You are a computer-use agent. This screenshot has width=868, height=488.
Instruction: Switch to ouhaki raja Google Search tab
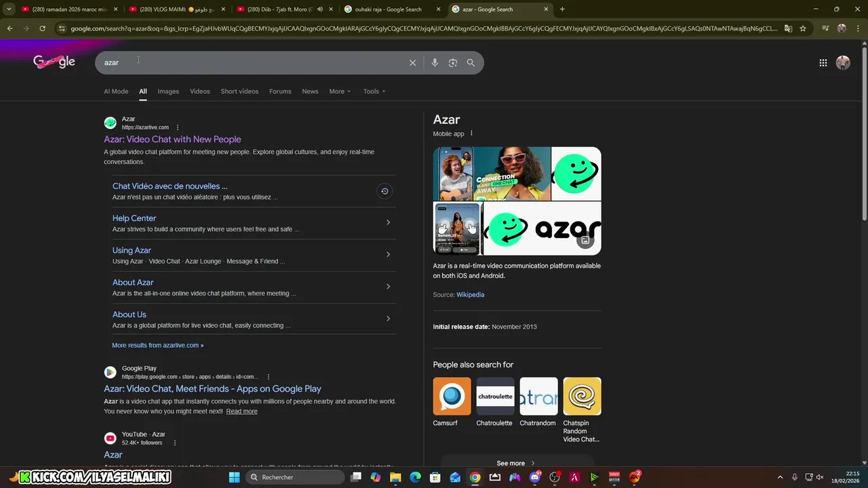click(392, 9)
